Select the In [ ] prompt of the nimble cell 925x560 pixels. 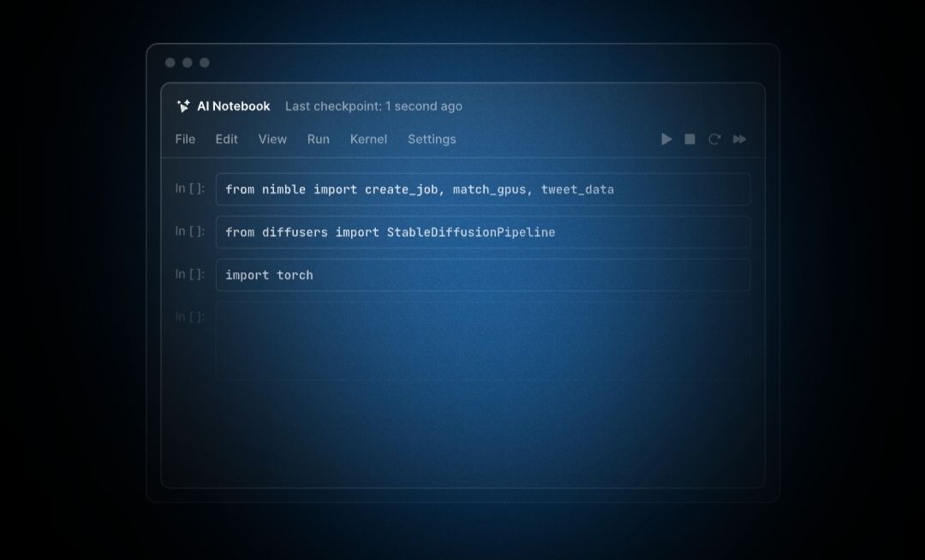pyautogui.click(x=190, y=188)
